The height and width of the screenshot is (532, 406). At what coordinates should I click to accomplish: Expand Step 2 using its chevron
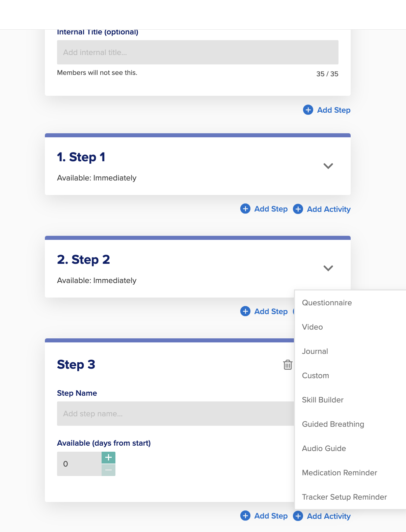328,268
